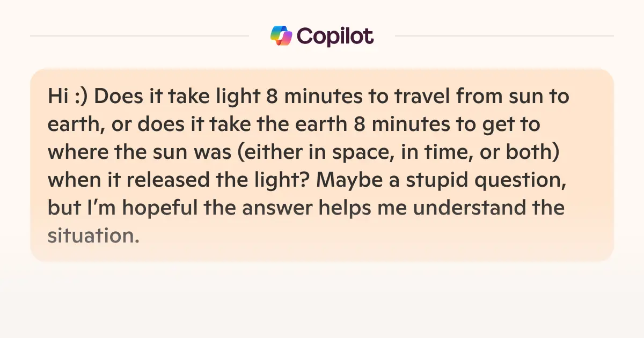Image resolution: width=644 pixels, height=338 pixels.
Task: Click the words "from sun to" on line one
Action: [x=516, y=97]
